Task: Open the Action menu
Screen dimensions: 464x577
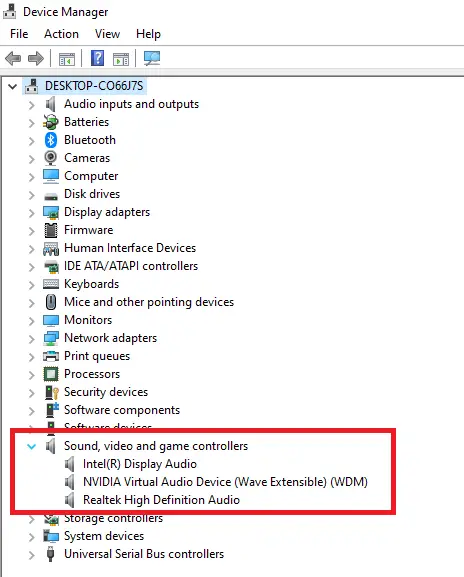Action: 61,34
